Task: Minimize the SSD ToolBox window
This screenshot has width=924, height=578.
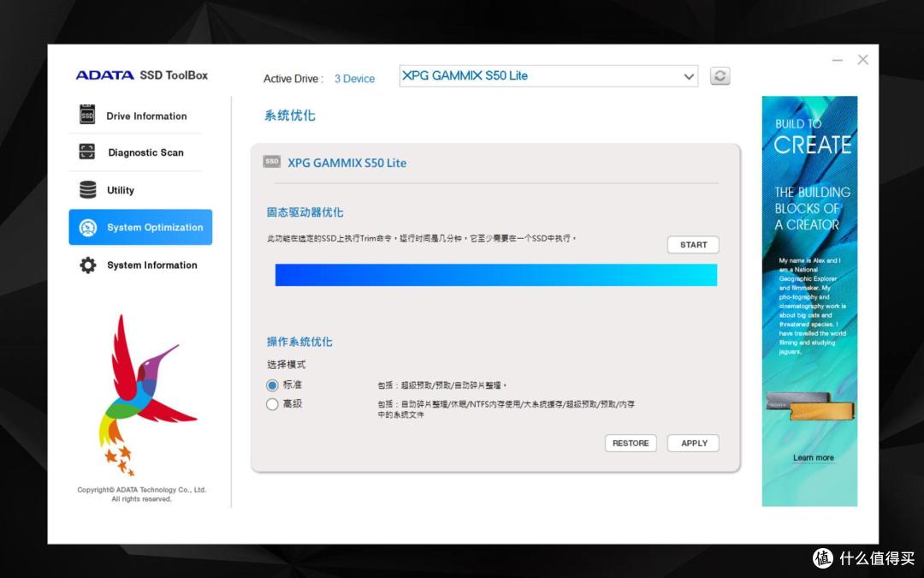Action: tap(838, 60)
